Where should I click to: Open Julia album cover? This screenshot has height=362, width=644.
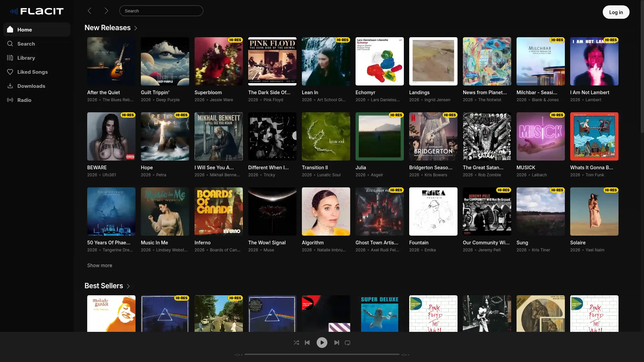380,136
